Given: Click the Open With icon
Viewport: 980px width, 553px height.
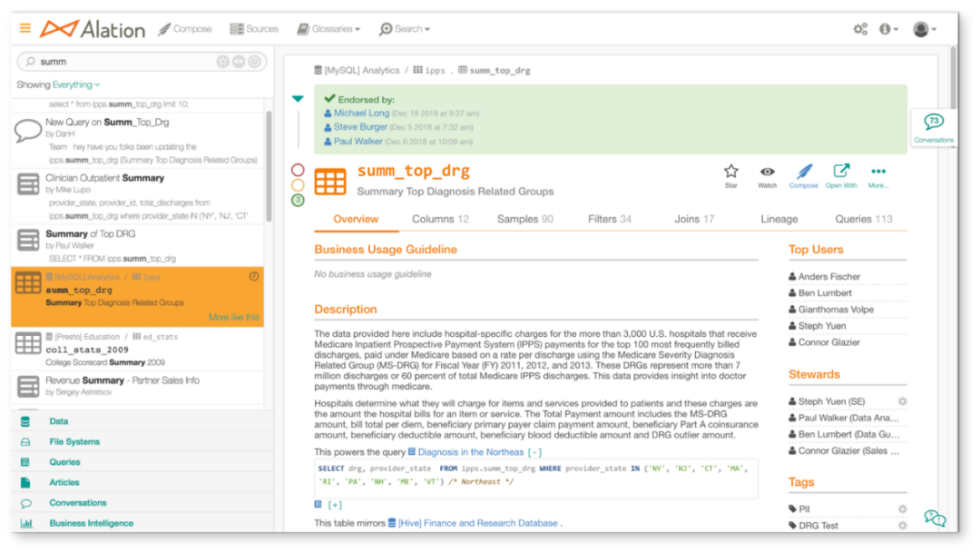Looking at the screenshot, I should [841, 171].
